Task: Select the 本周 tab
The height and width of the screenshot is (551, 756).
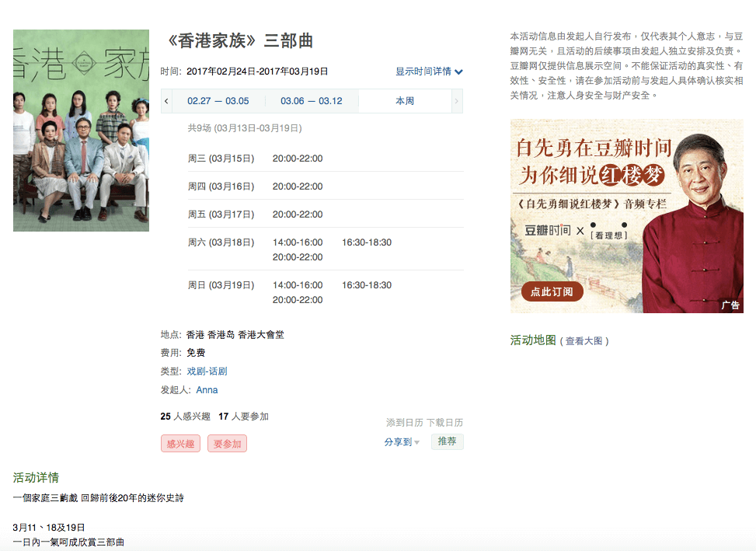Action: (x=403, y=101)
